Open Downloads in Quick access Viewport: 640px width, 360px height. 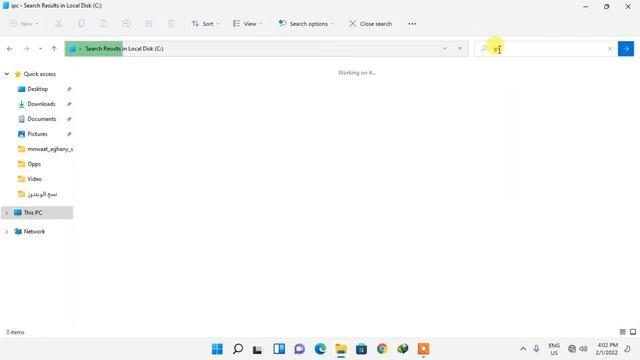[x=41, y=104]
